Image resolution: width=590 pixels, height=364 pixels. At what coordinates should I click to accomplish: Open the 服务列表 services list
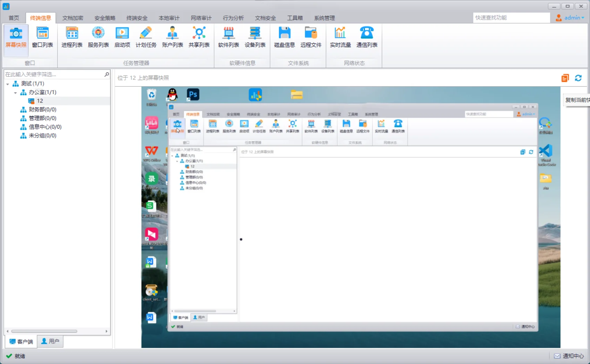tap(98, 37)
